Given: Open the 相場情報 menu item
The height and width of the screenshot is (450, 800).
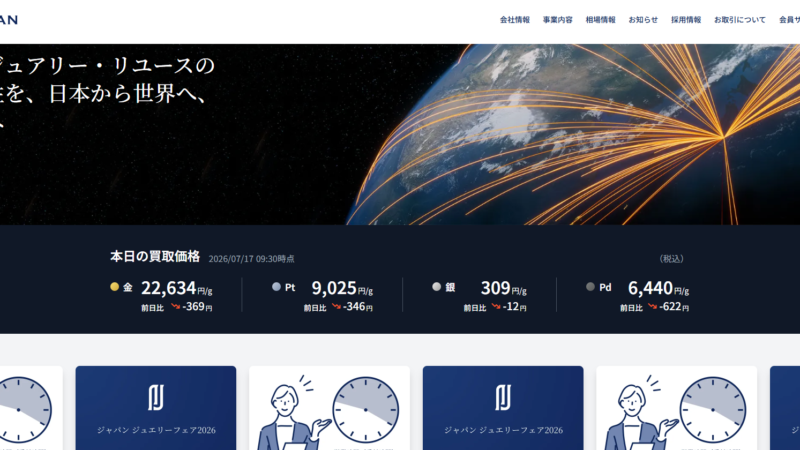Looking at the screenshot, I should (x=600, y=20).
